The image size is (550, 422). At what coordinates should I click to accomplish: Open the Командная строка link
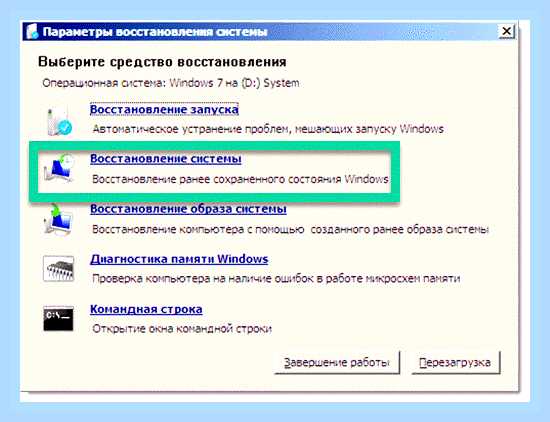click(146, 309)
